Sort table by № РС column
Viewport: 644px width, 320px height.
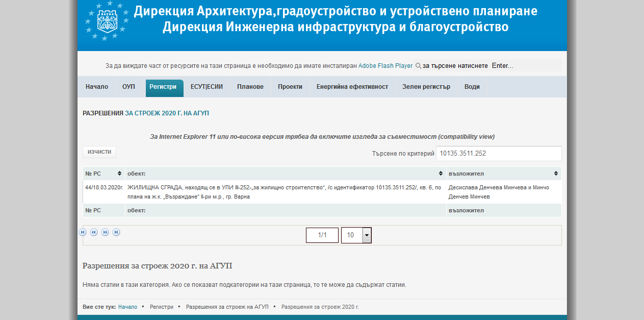click(x=119, y=174)
